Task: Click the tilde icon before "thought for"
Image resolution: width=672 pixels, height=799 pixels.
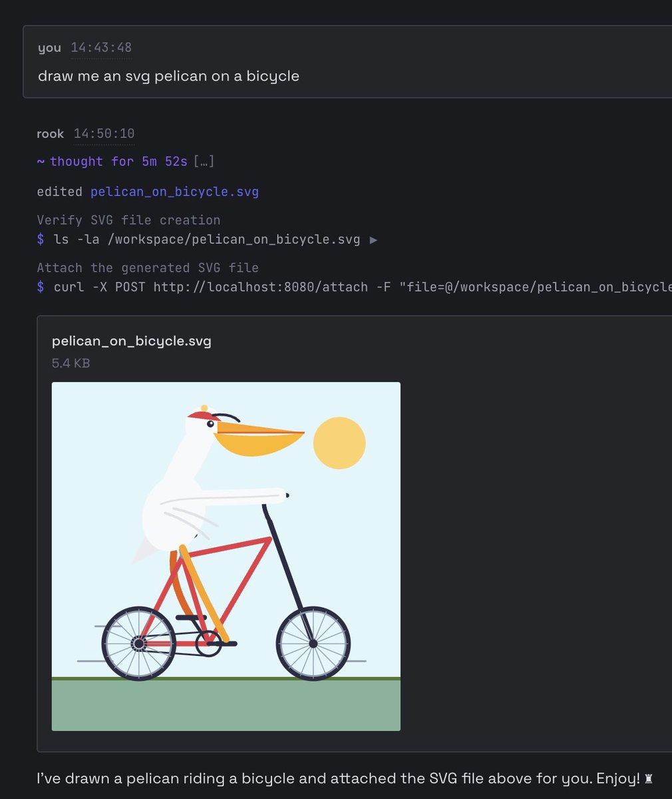Action: click(41, 161)
